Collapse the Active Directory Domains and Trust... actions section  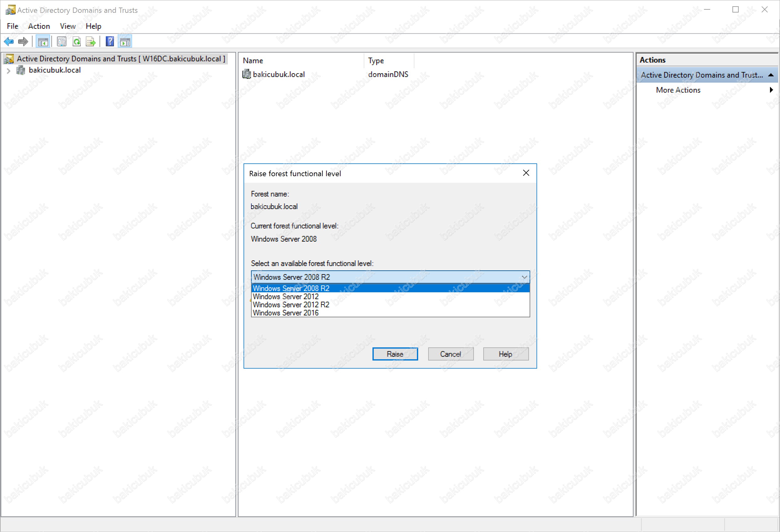[771, 75]
